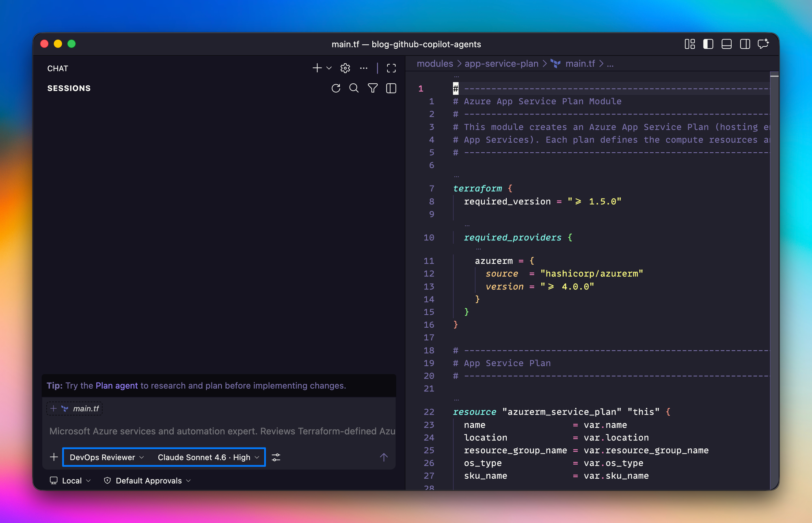Toggle the secondary side bar

(x=745, y=44)
